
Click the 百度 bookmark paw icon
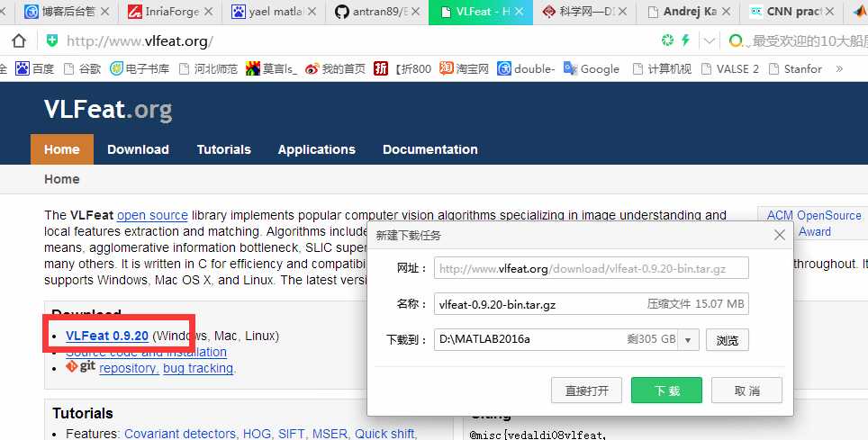(x=23, y=68)
